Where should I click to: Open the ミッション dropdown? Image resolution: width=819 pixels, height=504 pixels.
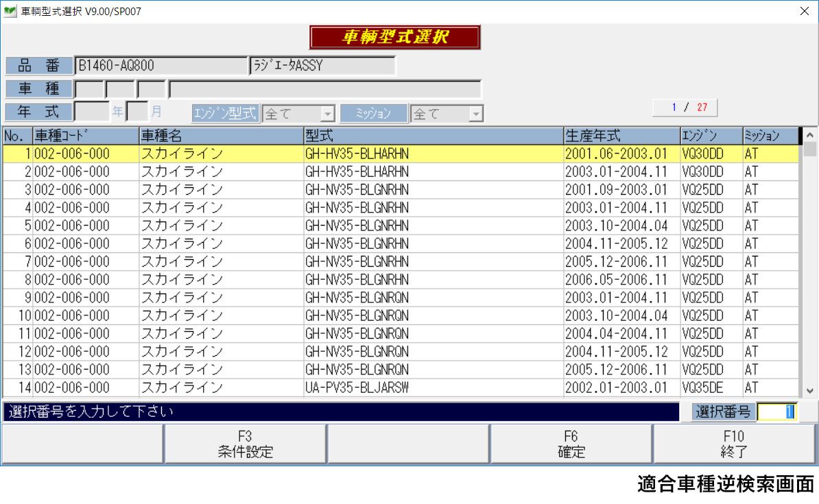475,114
